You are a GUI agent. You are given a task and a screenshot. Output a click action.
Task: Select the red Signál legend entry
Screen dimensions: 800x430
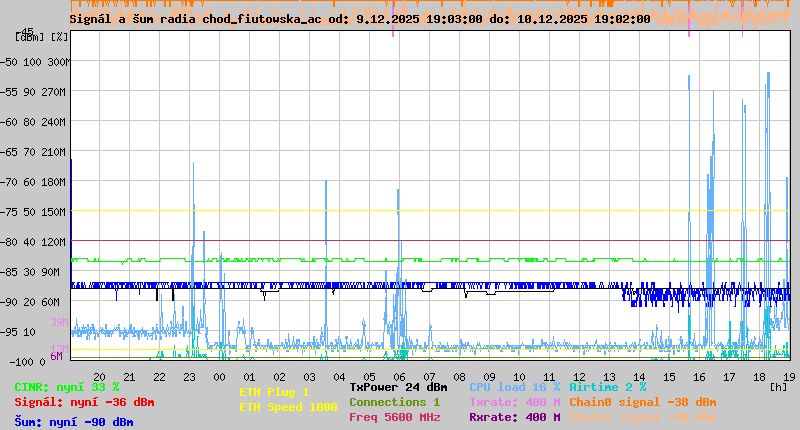[84, 402]
